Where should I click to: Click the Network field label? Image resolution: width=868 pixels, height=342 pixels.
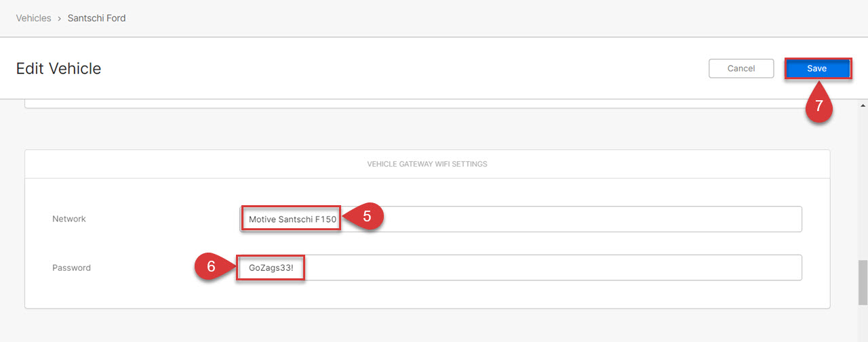click(69, 219)
